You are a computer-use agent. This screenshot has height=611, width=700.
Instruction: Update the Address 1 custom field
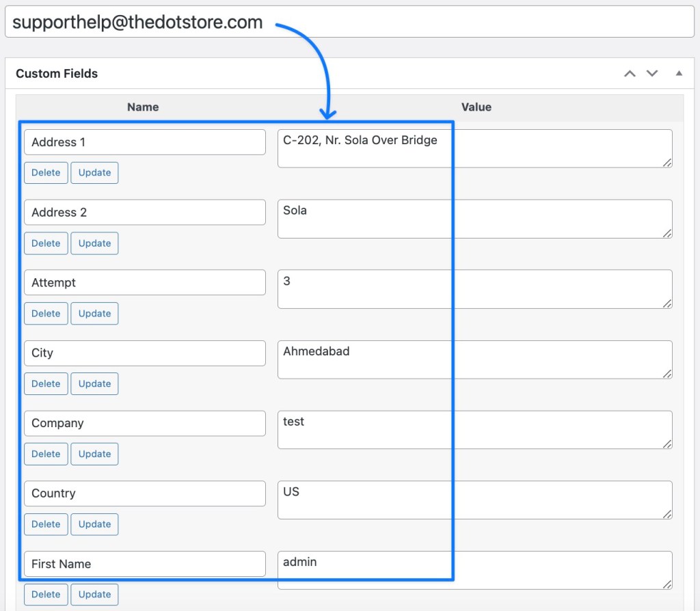[94, 173]
